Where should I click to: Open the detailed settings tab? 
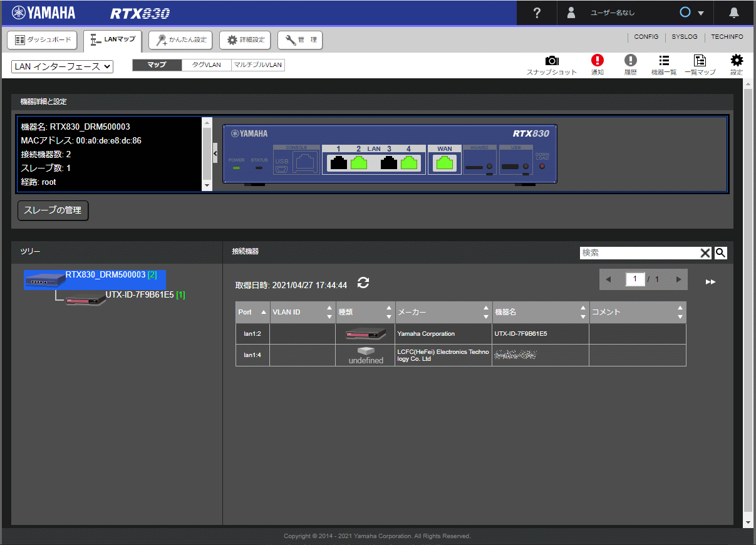coord(245,40)
